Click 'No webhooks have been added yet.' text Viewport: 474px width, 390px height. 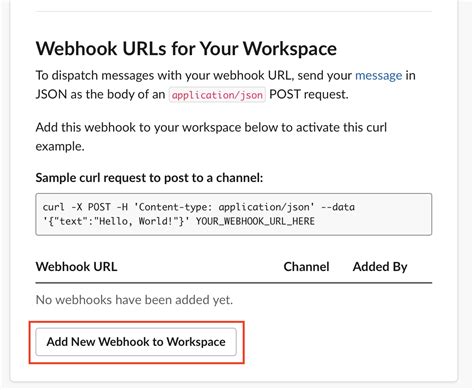tap(134, 300)
